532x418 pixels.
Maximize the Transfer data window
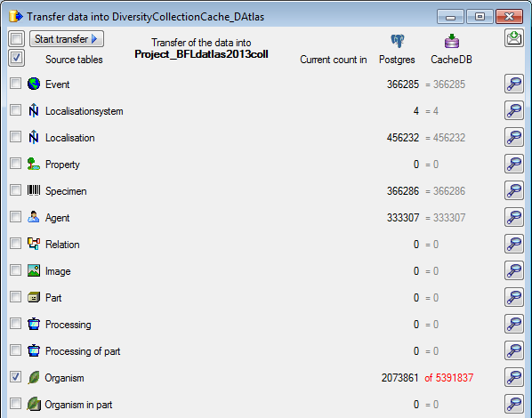coord(480,16)
